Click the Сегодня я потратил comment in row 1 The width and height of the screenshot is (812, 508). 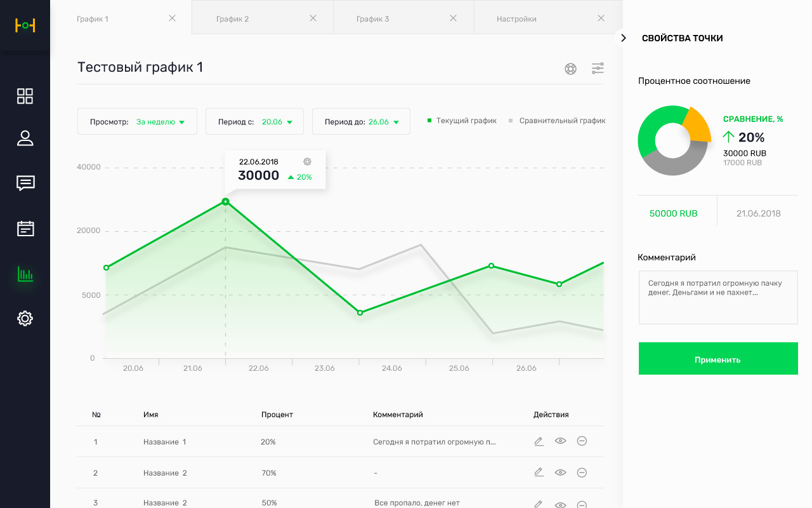[x=435, y=442]
